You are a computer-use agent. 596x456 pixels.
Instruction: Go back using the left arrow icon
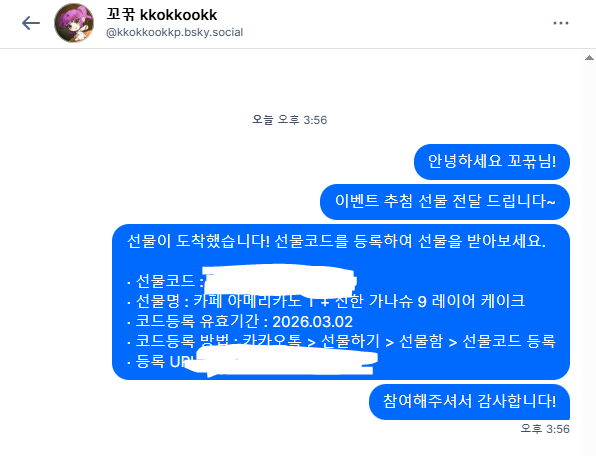(31, 23)
